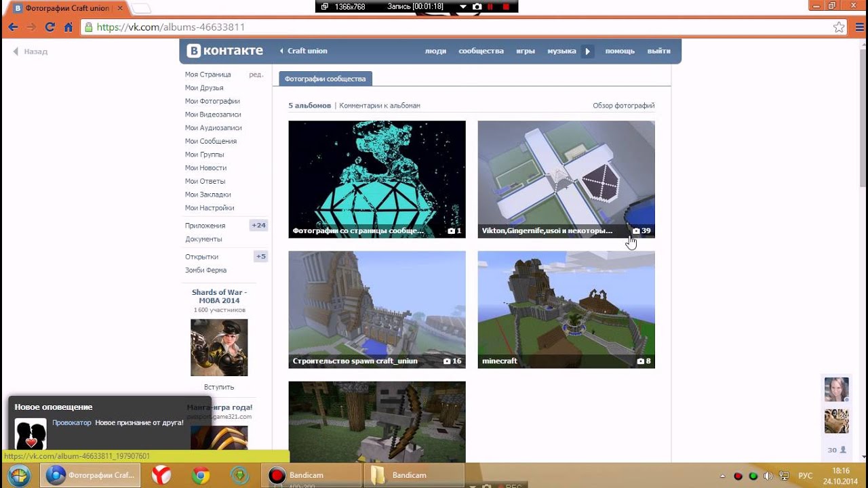This screenshot has width=868, height=488.
Task: Open Комментарии к альбомам link
Action: [380, 106]
